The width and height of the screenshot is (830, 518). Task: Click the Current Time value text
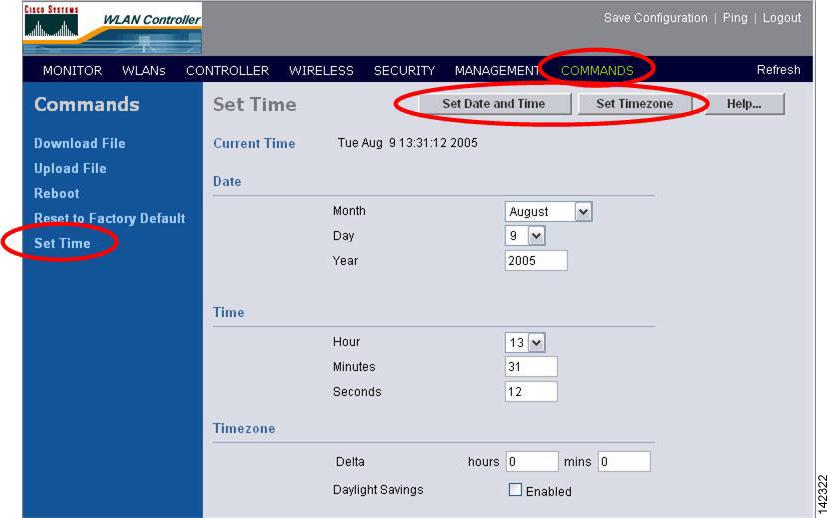coord(407,143)
